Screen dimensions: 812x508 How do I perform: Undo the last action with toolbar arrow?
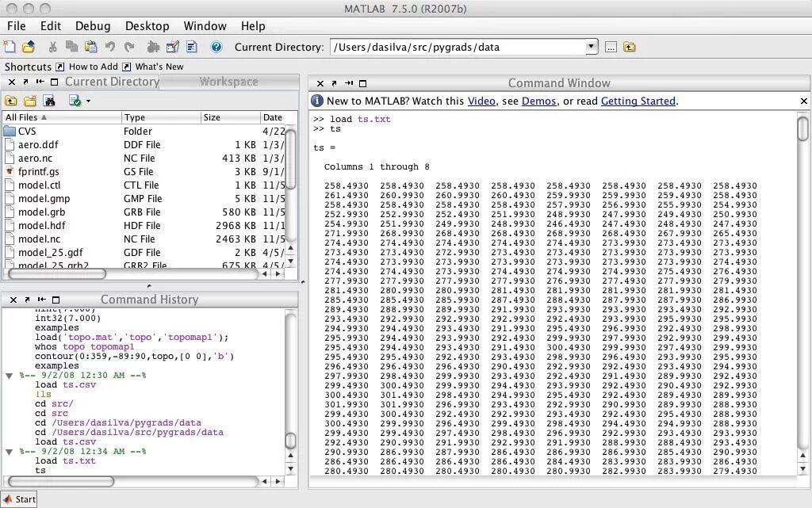coord(110,47)
